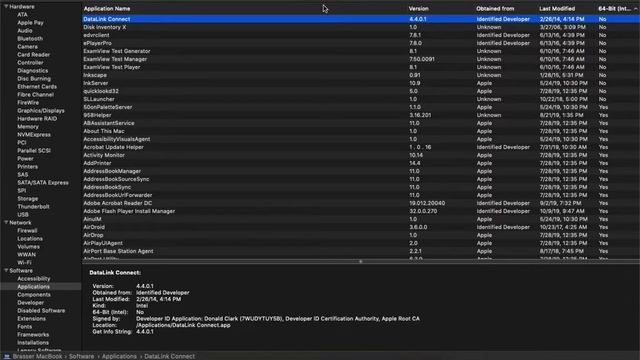Select Frameworks in sidebar
The width and height of the screenshot is (640, 360).
(x=33, y=335)
